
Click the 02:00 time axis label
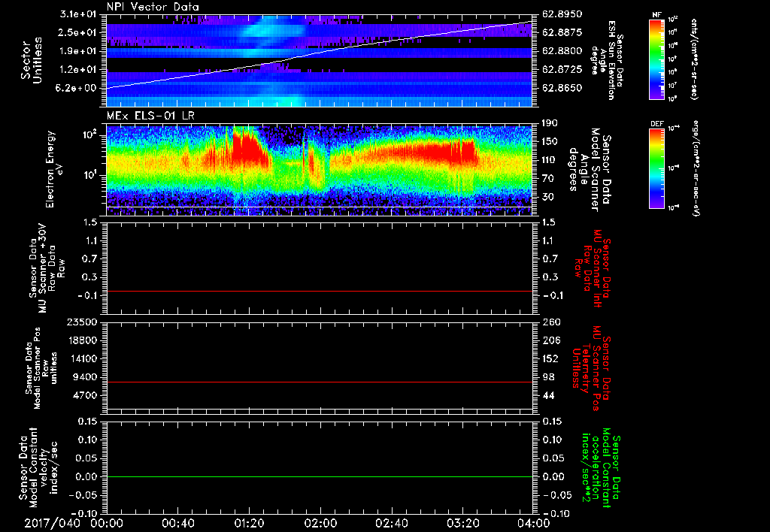pyautogui.click(x=320, y=524)
